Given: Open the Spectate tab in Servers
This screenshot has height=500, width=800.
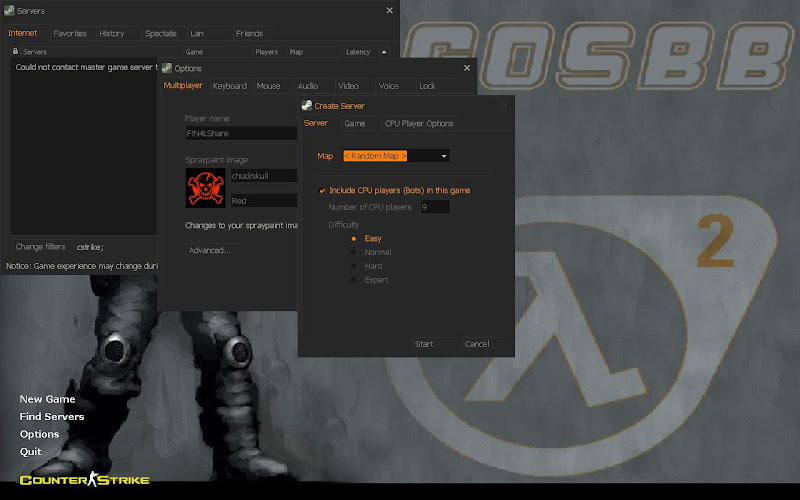Looking at the screenshot, I should tap(161, 34).
